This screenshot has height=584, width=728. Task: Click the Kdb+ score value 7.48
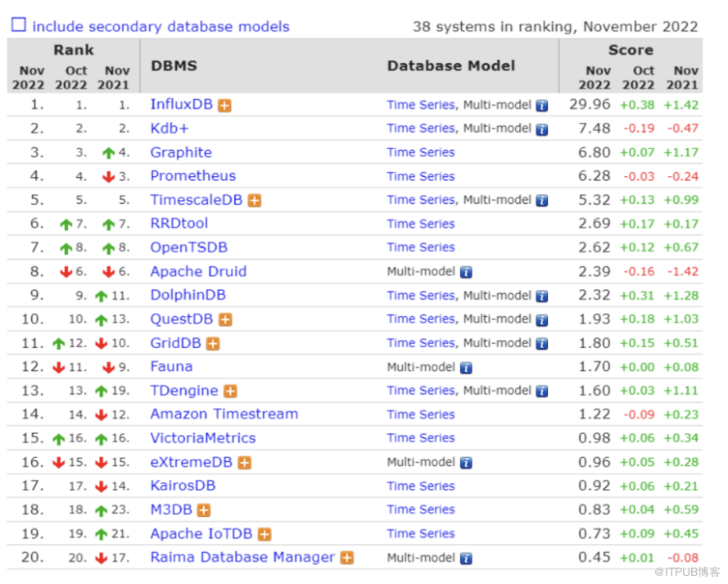coord(595,128)
